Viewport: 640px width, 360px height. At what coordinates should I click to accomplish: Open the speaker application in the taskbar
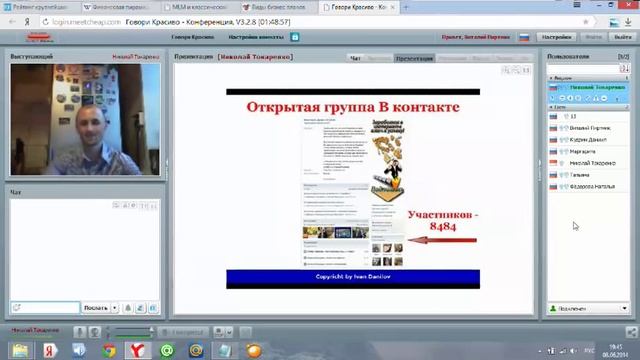[79, 351]
